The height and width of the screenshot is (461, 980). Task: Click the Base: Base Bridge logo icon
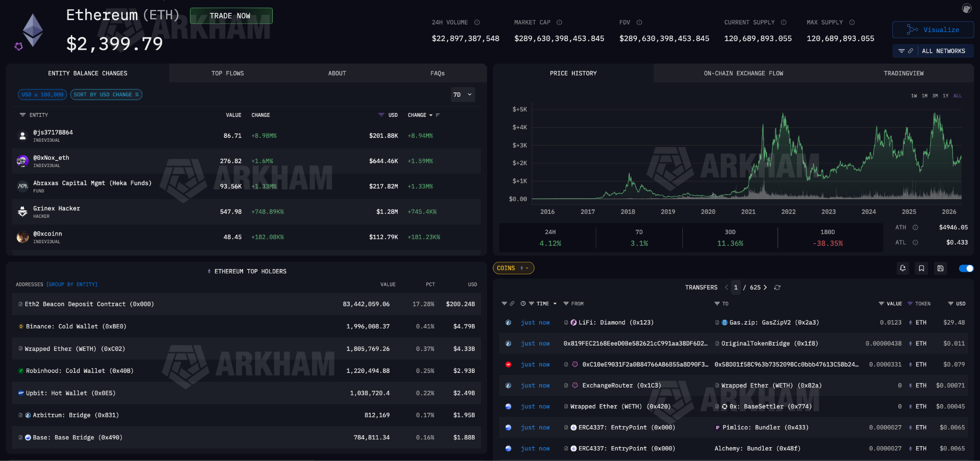28,438
